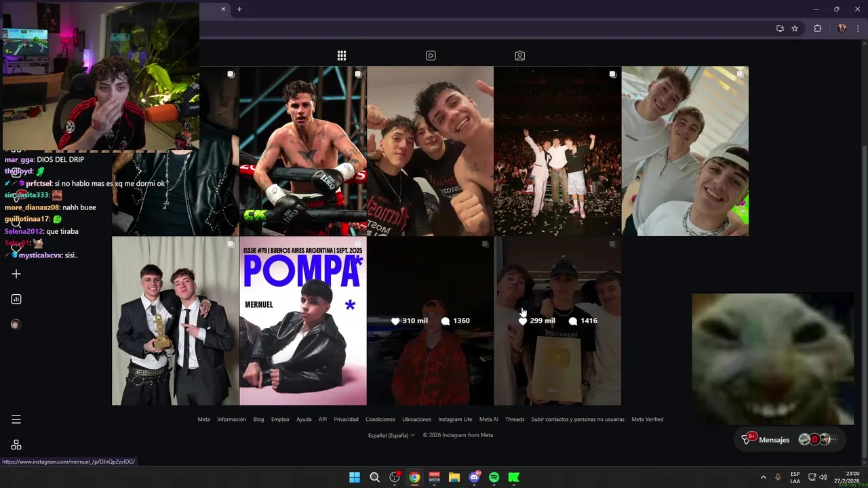Open the Privacidad footer link
The width and height of the screenshot is (868, 488).
(x=346, y=419)
